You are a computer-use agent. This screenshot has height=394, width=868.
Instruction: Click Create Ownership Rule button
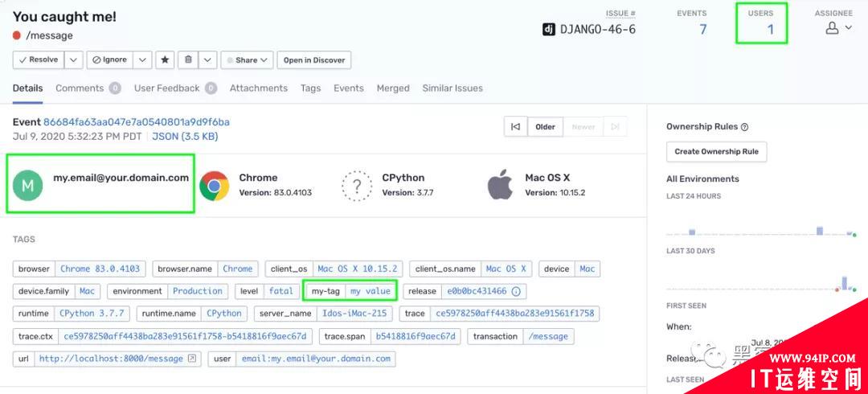coord(716,151)
